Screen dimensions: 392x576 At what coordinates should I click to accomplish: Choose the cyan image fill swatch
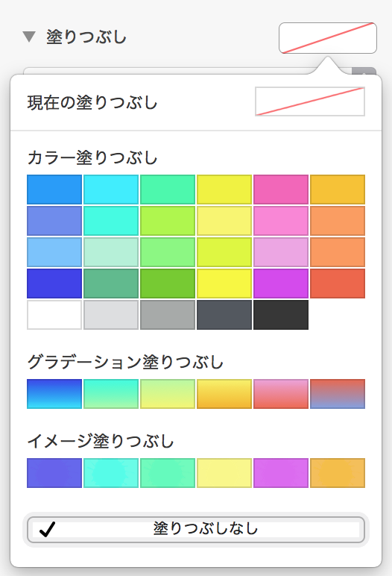click(x=111, y=473)
